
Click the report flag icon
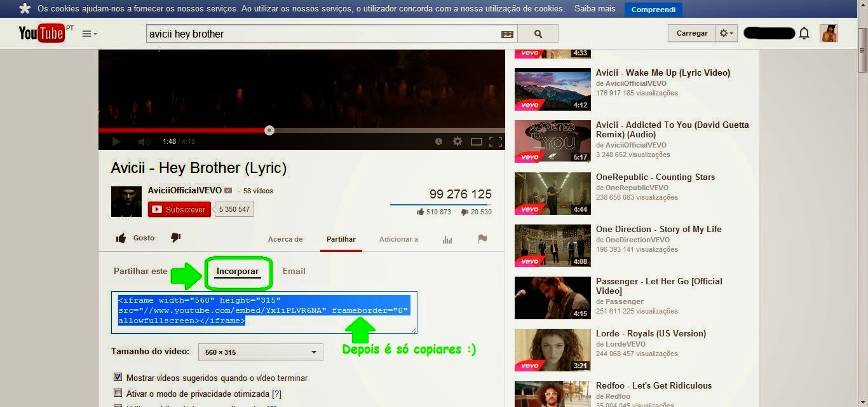pos(482,239)
